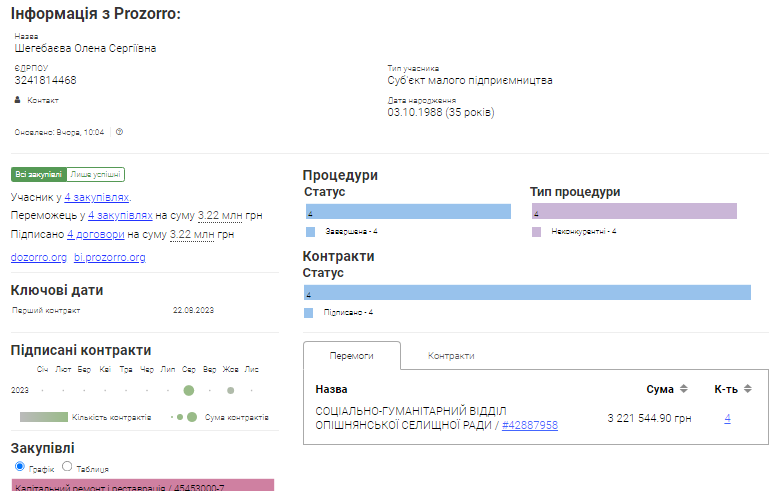Screen dimensions: 778x491
Task: Switch filter to Лише успішні
Action: (96, 174)
